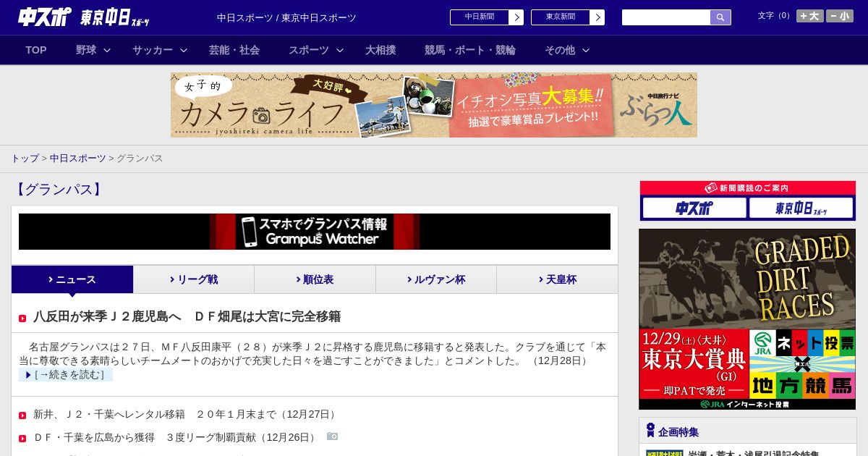Click the 東京中日スポーツ subscription button in sidebar
This screenshot has height=456, width=868.
[x=801, y=208]
